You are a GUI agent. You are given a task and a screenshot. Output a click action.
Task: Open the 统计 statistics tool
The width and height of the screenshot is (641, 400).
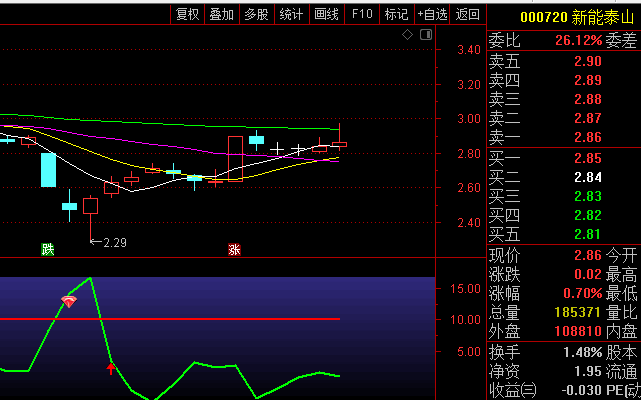(x=291, y=14)
